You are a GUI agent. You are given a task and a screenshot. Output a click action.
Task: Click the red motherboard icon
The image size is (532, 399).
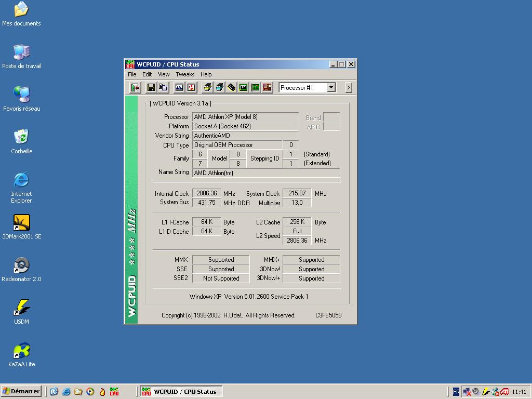tap(268, 87)
